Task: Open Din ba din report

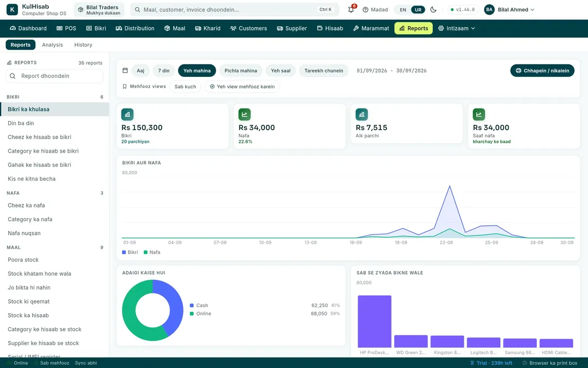Action: click(x=54, y=123)
